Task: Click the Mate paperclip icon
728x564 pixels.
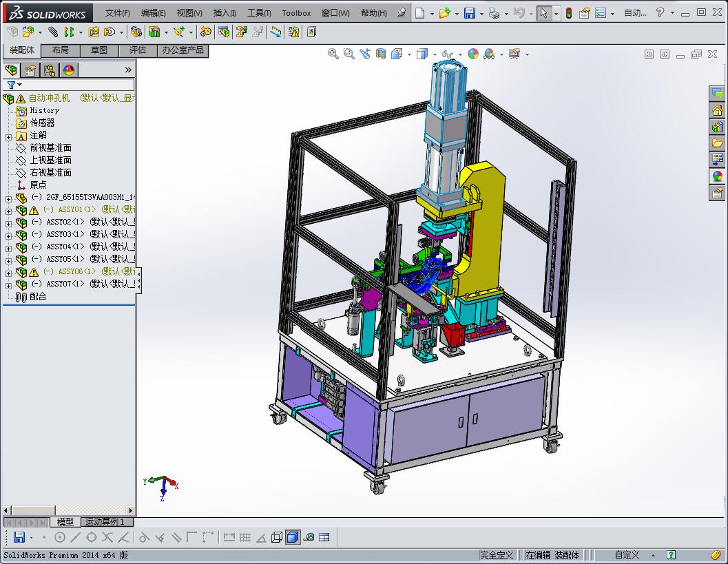Action: (x=54, y=32)
